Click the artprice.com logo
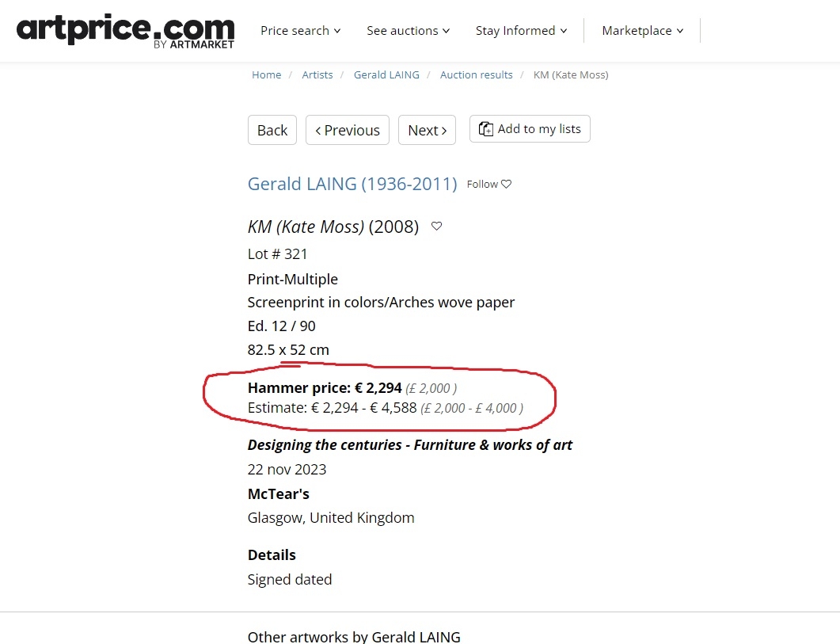Image resolution: width=840 pixels, height=644 pixels. [125, 31]
